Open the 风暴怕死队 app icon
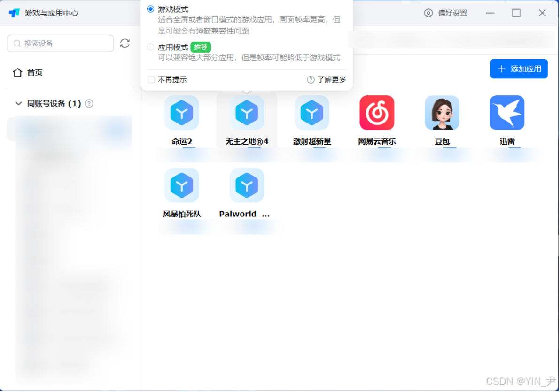 [x=182, y=185]
